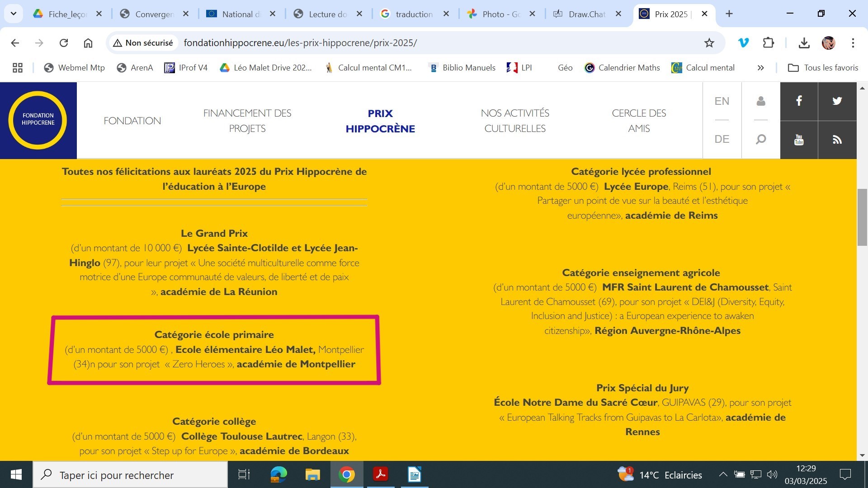Image resolution: width=868 pixels, height=488 pixels.
Task: Click the Chrome profile avatar
Action: (x=828, y=43)
